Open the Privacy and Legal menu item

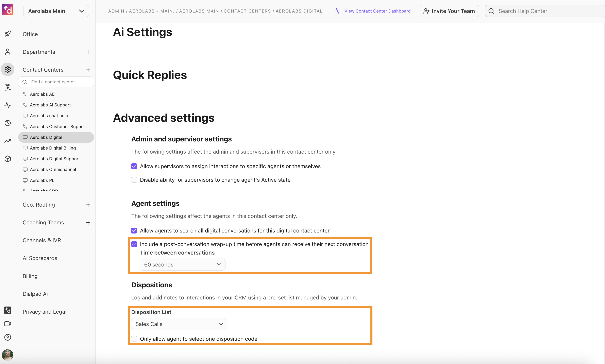tap(44, 312)
